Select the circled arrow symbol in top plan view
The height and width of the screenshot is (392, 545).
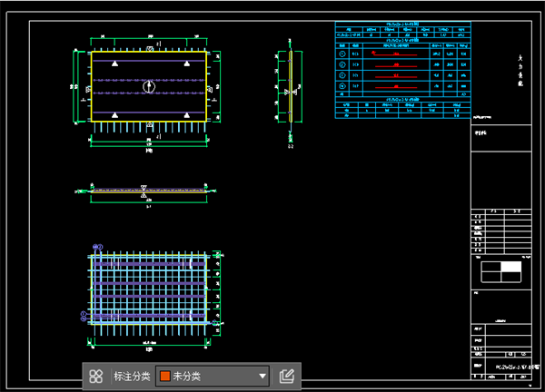(149, 86)
